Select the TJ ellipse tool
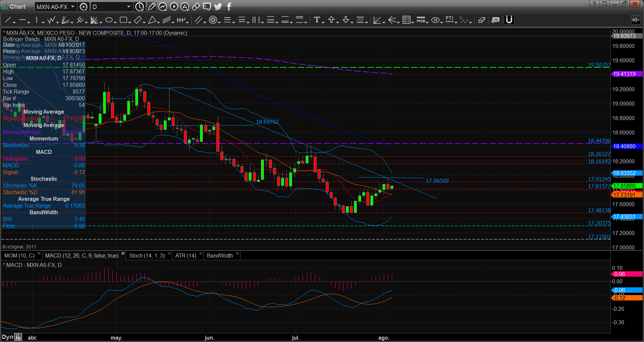This screenshot has width=644, height=342. (x=435, y=20)
